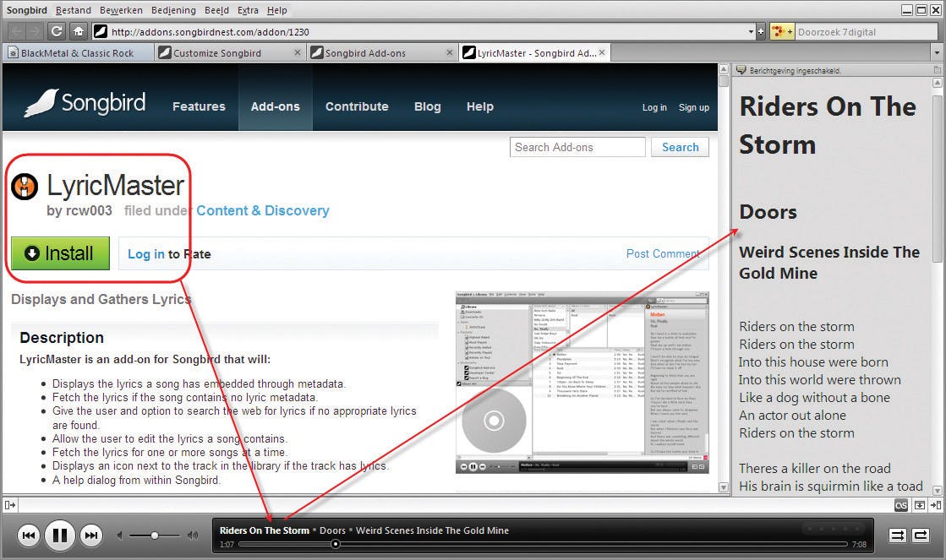
Task: Click the Search add-ons button
Action: (680, 147)
